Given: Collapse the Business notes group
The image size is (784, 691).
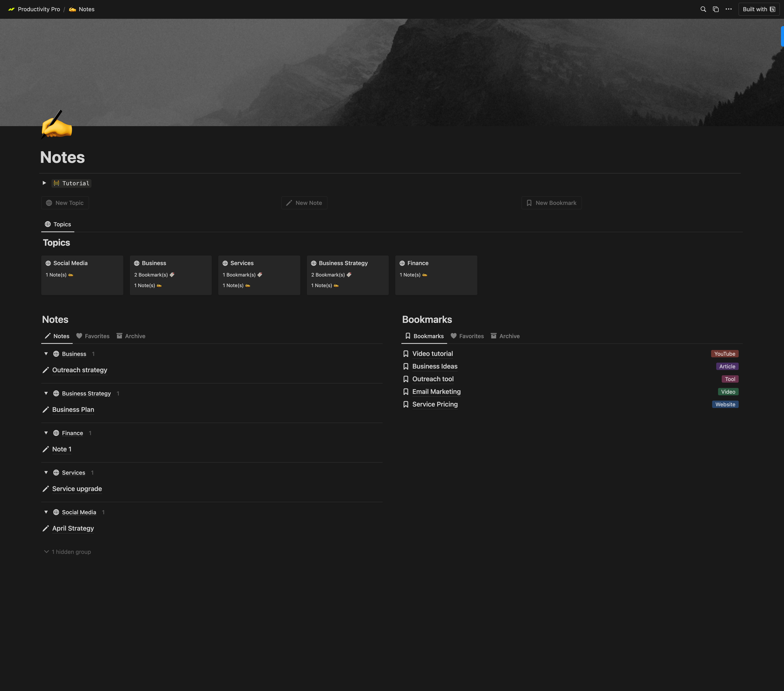Looking at the screenshot, I should [46, 353].
